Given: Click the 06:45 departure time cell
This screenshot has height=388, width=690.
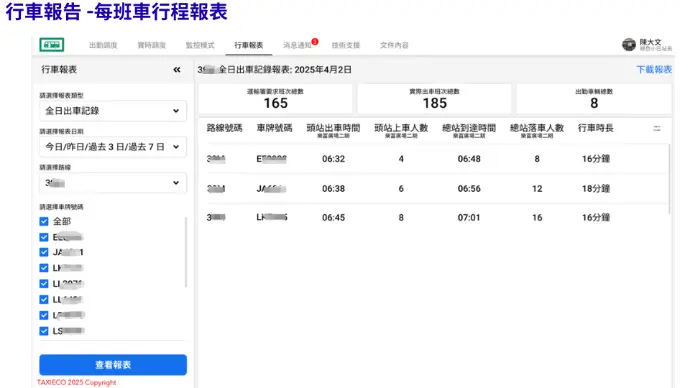Looking at the screenshot, I should [x=333, y=218].
